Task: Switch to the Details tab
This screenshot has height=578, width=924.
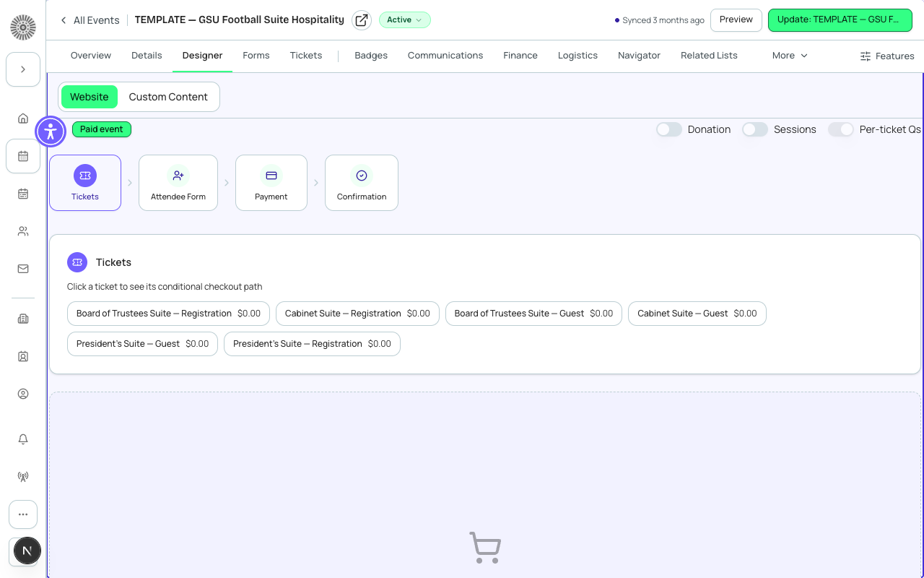Action: [x=147, y=56]
